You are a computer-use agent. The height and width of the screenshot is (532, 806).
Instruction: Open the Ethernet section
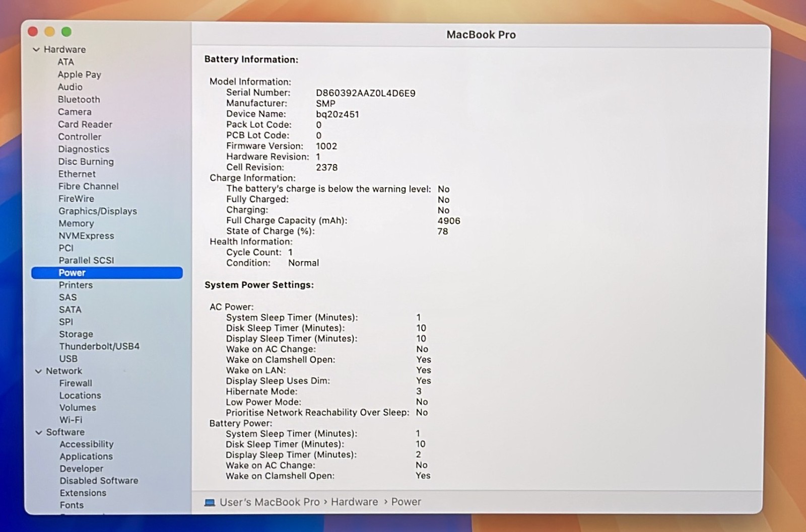point(77,174)
